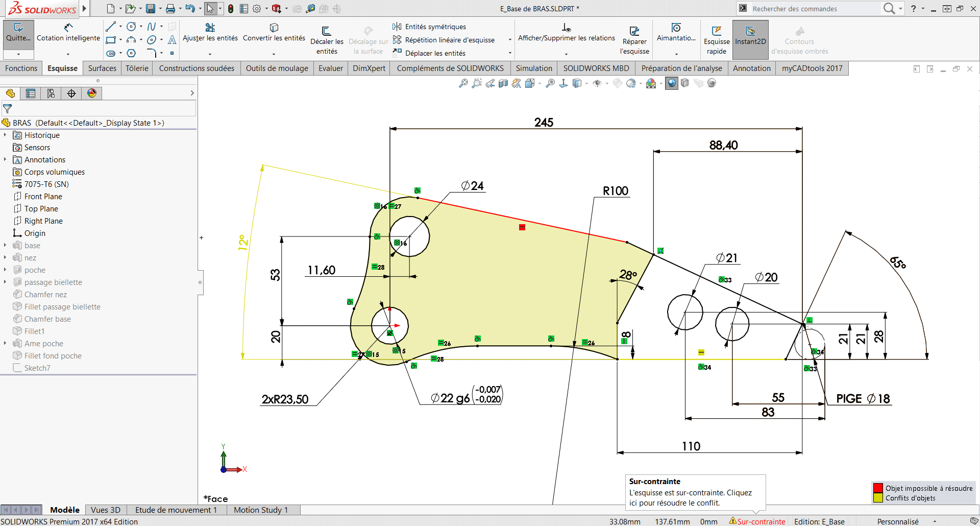Click Entités symétriques button
Viewport: 980px width, 526px height.
click(429, 27)
